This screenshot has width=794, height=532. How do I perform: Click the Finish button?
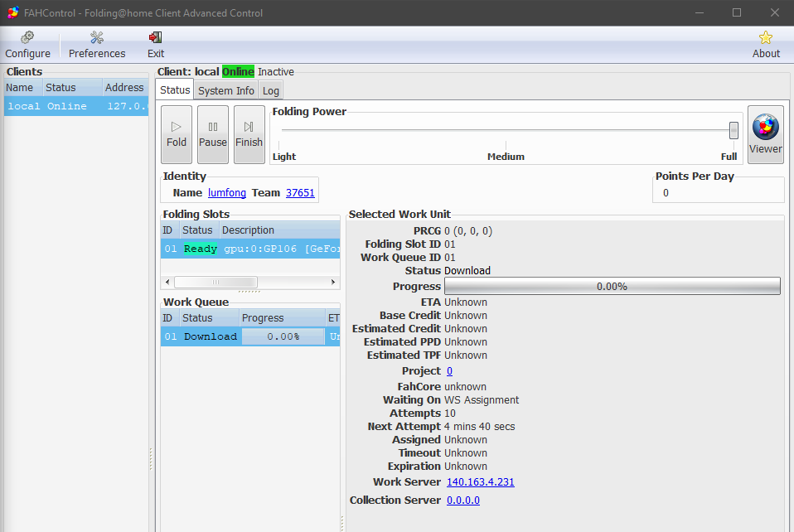249,134
